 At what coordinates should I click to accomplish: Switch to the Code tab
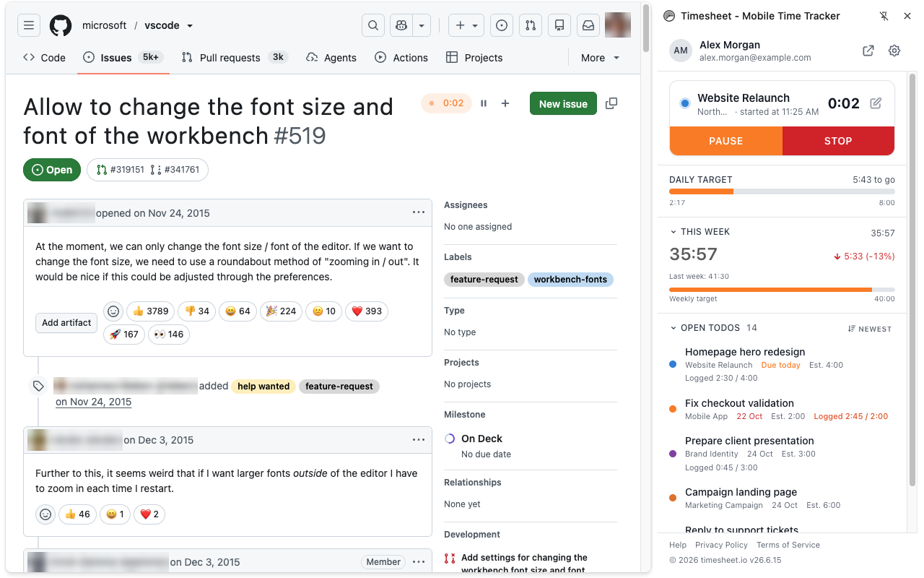(x=44, y=58)
